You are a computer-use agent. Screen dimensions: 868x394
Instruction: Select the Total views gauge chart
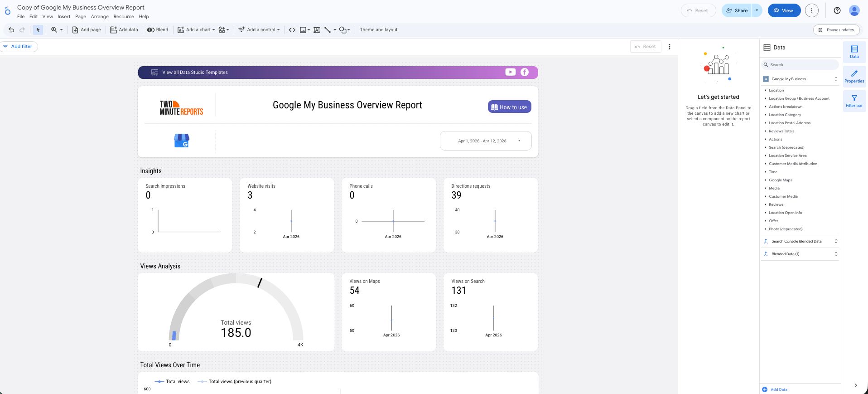point(236,312)
